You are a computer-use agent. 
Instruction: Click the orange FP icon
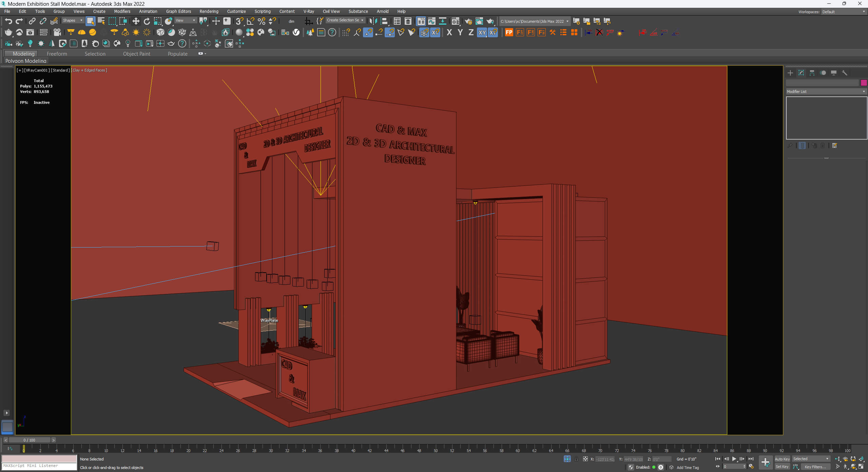[x=509, y=33]
